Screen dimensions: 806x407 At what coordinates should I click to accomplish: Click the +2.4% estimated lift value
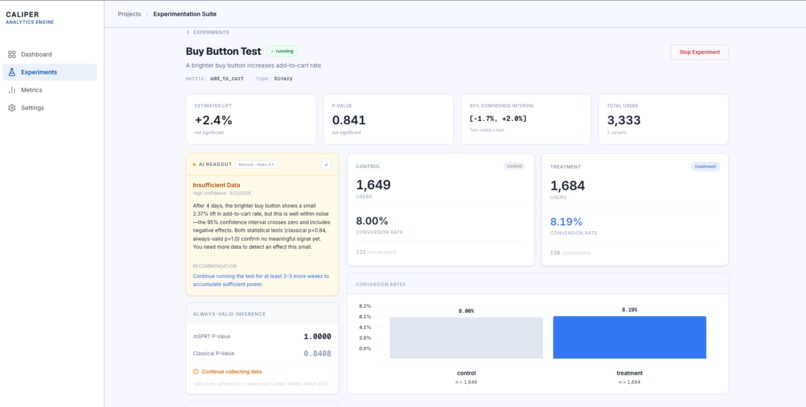pyautogui.click(x=213, y=120)
